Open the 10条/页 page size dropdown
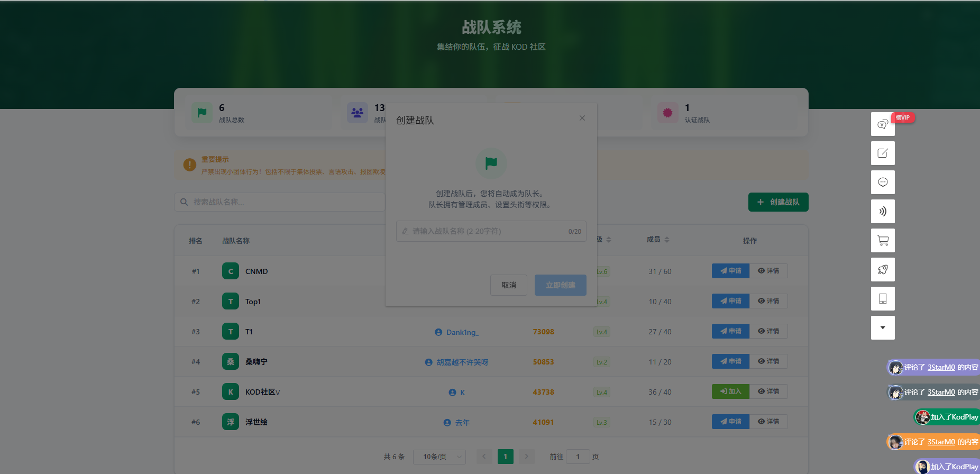This screenshot has height=474, width=980. click(439, 457)
